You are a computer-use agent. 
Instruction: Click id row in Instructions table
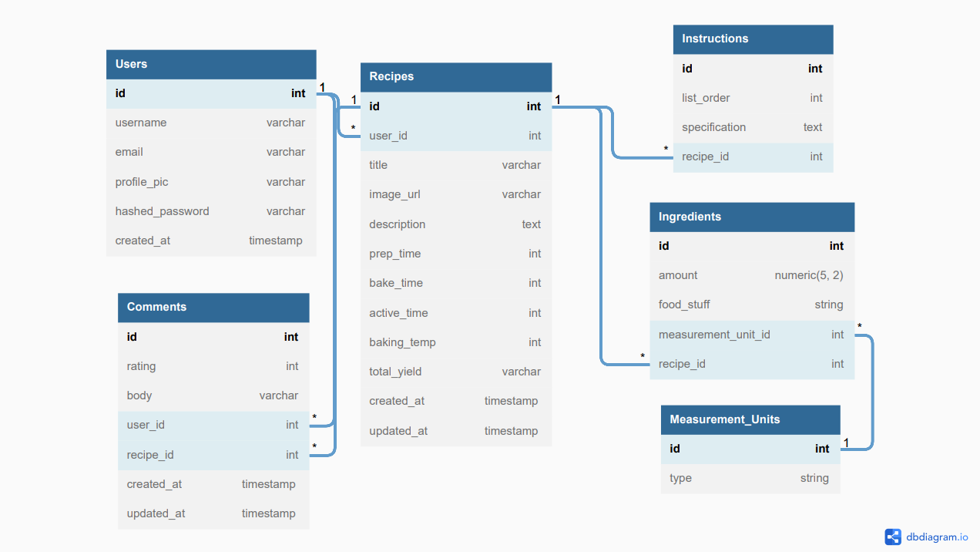coord(753,69)
